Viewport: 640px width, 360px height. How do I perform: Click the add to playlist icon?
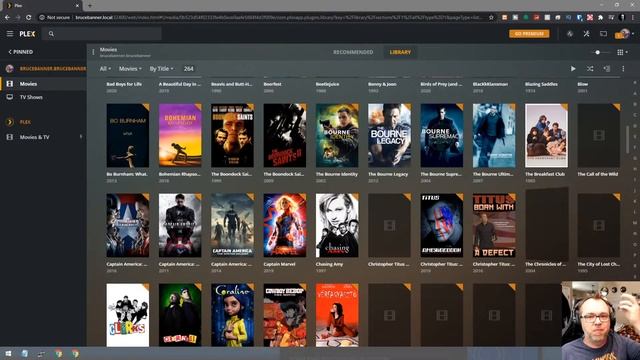pyautogui.click(x=607, y=69)
